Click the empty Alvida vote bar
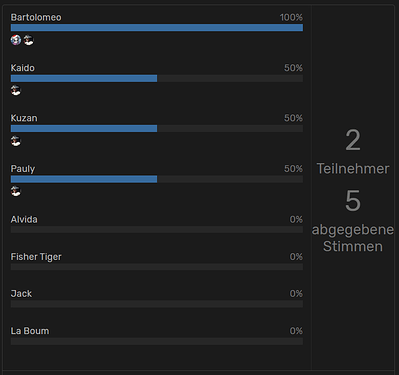The image size is (399, 375). (157, 230)
